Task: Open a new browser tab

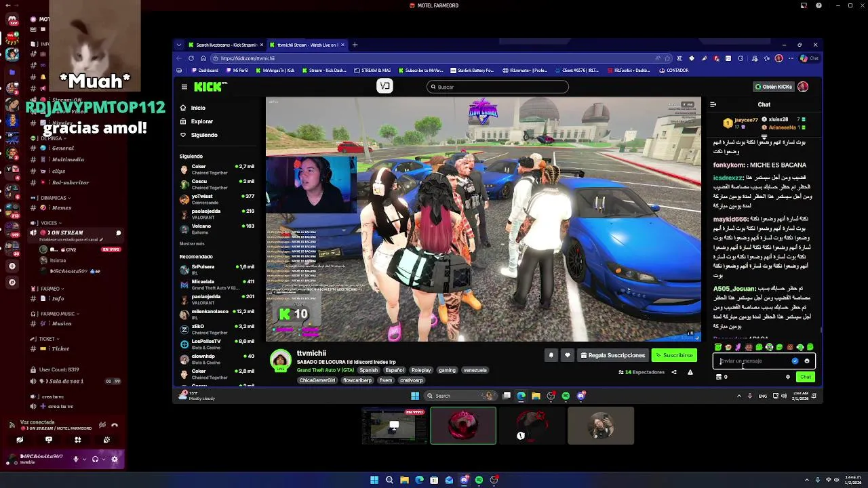Action: point(355,45)
